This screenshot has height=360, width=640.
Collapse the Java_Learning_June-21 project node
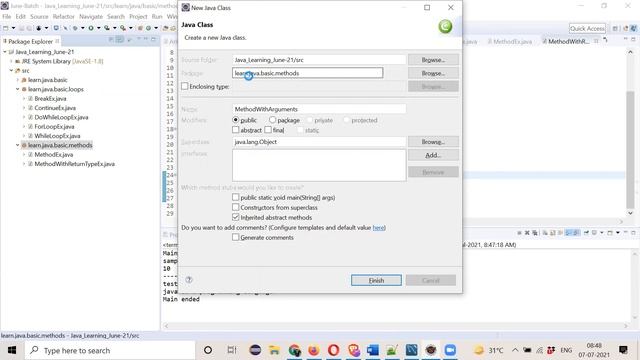pyautogui.click(x=5, y=52)
